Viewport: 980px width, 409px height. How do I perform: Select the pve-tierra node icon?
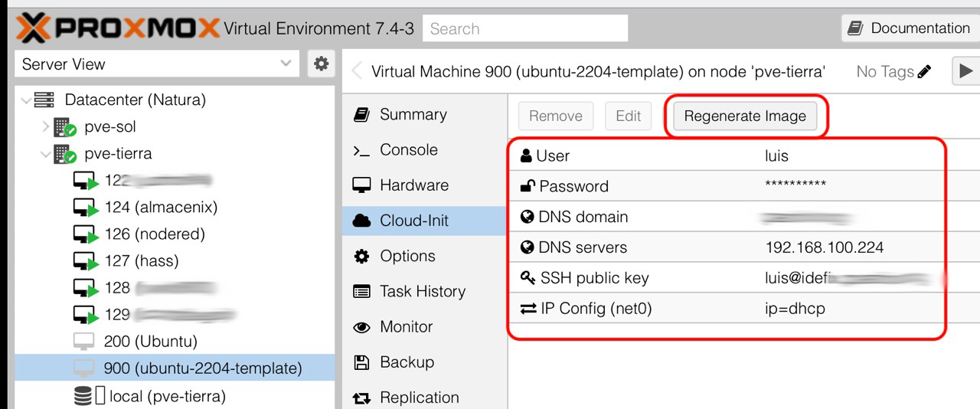(x=64, y=154)
